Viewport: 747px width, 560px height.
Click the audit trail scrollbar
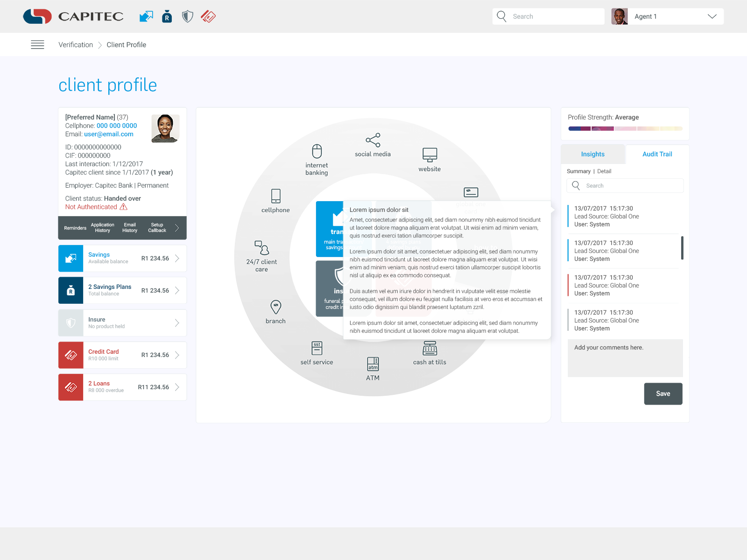coord(682,248)
